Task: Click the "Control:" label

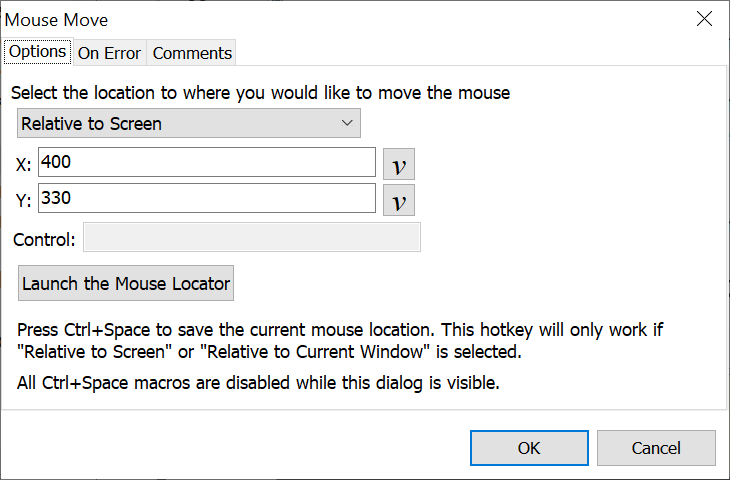Action: click(45, 240)
